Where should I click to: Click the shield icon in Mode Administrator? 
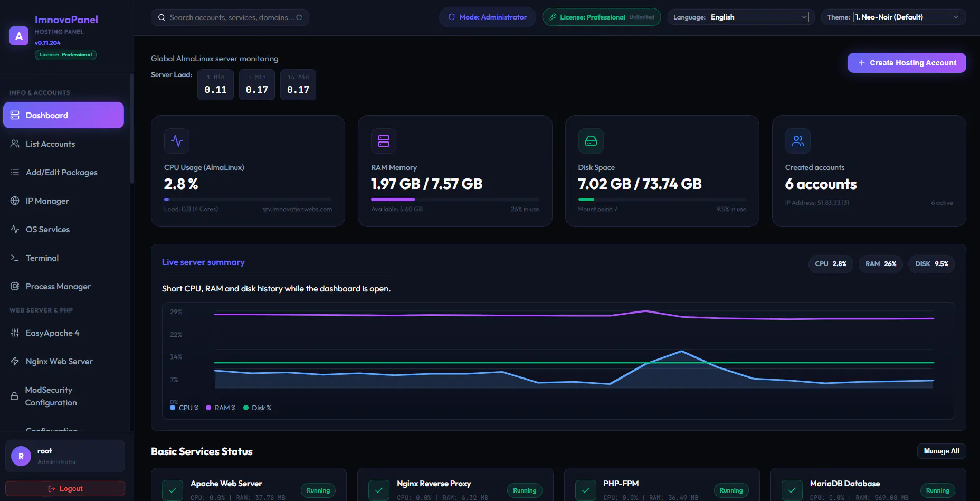click(452, 17)
